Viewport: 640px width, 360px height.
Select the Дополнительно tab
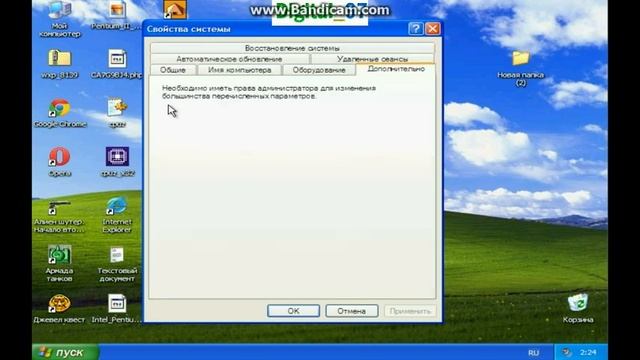click(396, 69)
